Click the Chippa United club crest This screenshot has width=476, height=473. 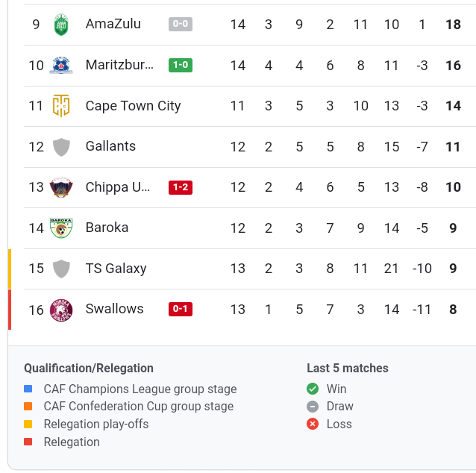point(61,187)
